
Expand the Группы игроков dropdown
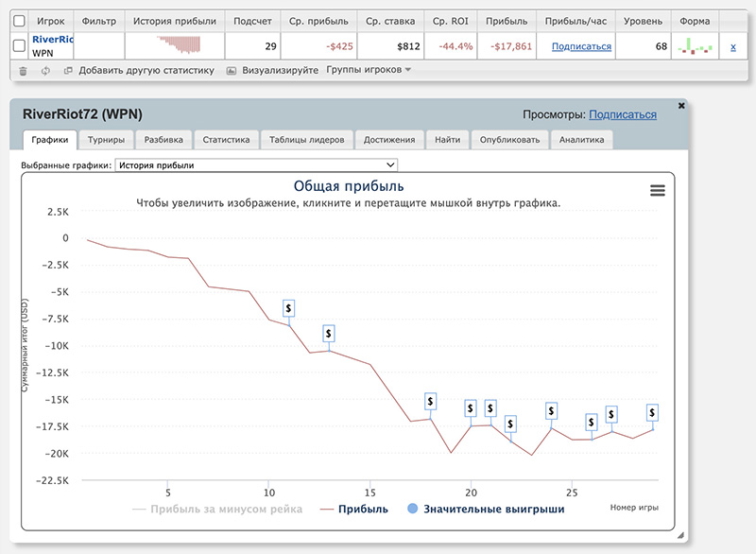pos(369,70)
